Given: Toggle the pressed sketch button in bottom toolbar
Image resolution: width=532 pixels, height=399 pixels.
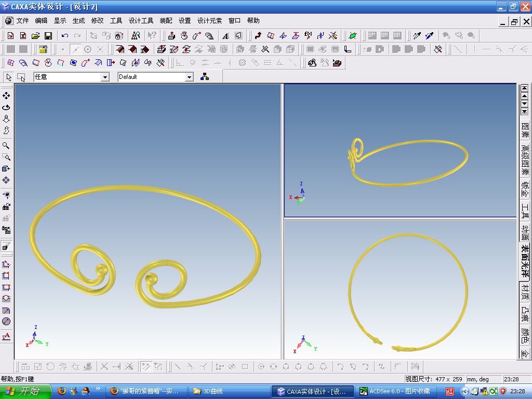Looking at the screenshot, I should coord(146,366).
